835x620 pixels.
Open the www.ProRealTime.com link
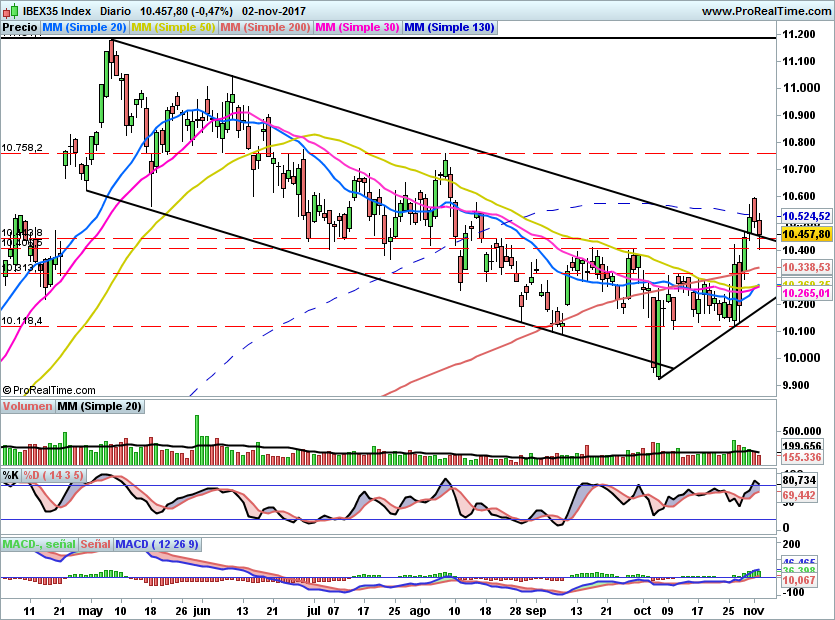765,10
